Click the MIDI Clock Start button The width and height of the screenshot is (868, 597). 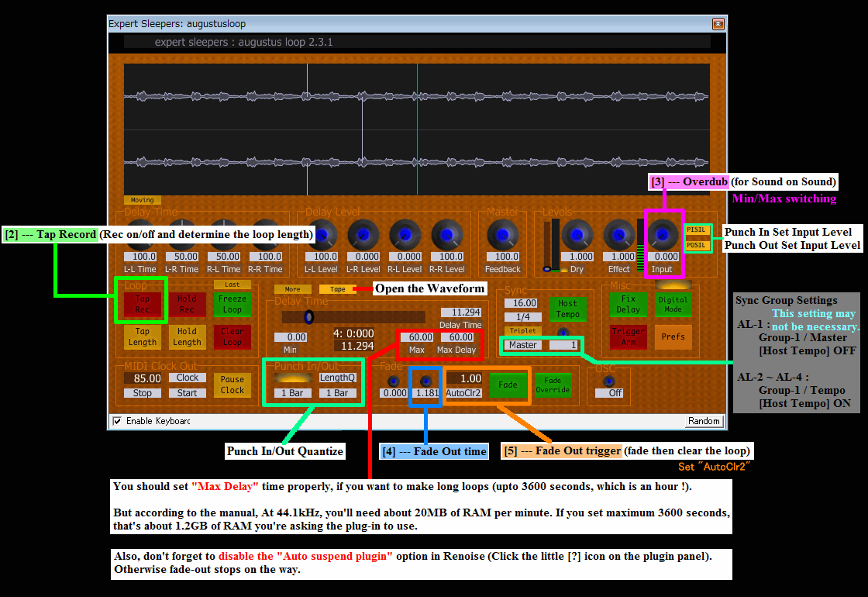coord(187,392)
